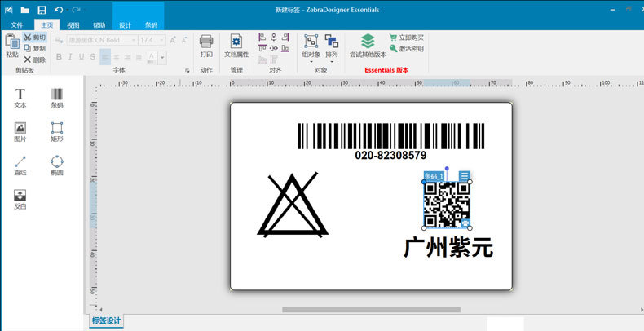Copy selection using 复制
This screenshot has width=644, height=331.
coord(34,48)
